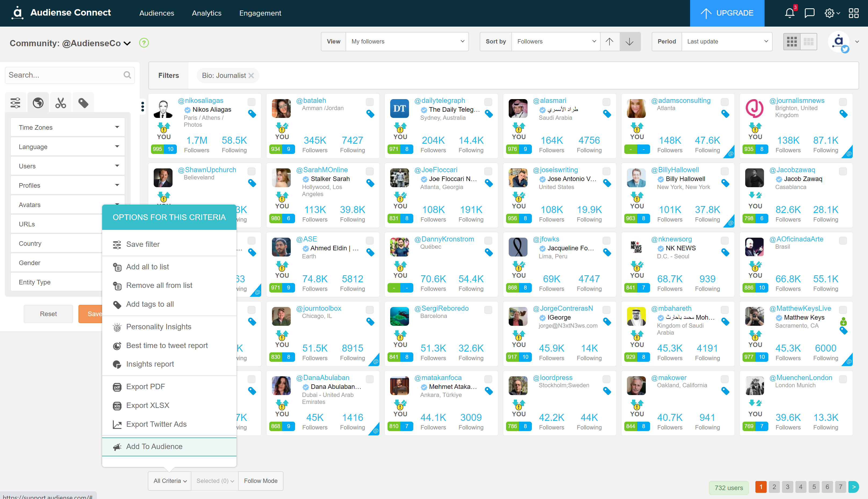Open the Engagement menu
This screenshot has width=868, height=499.
[x=260, y=13]
